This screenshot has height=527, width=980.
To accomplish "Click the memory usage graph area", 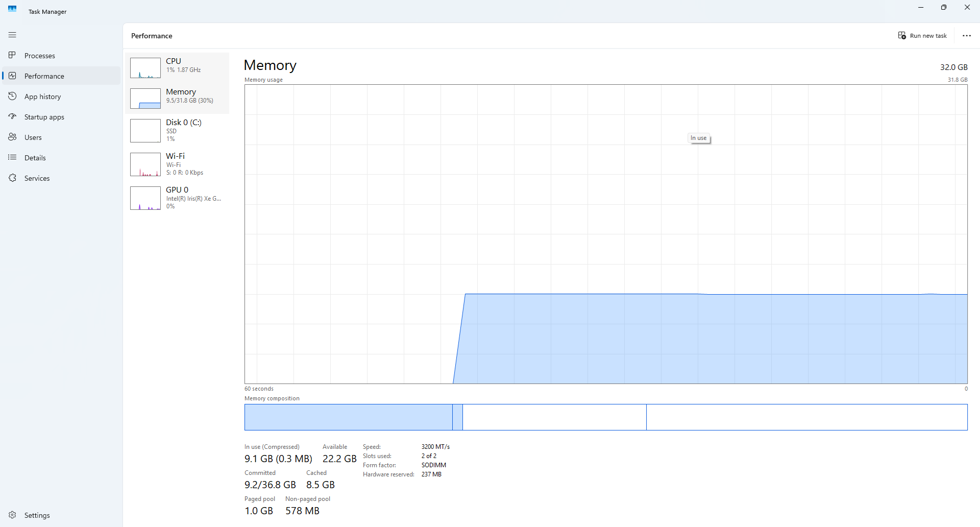I will click(x=606, y=234).
